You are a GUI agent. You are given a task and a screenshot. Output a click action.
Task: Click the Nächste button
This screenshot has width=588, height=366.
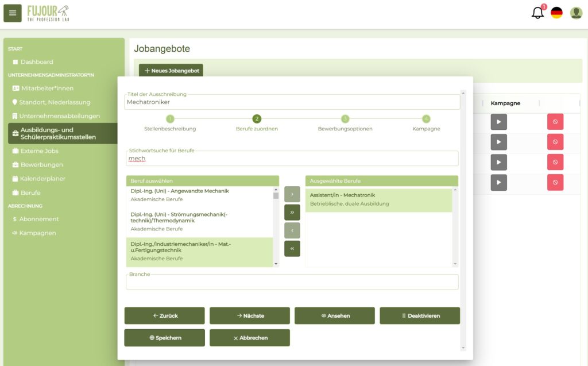coord(250,315)
